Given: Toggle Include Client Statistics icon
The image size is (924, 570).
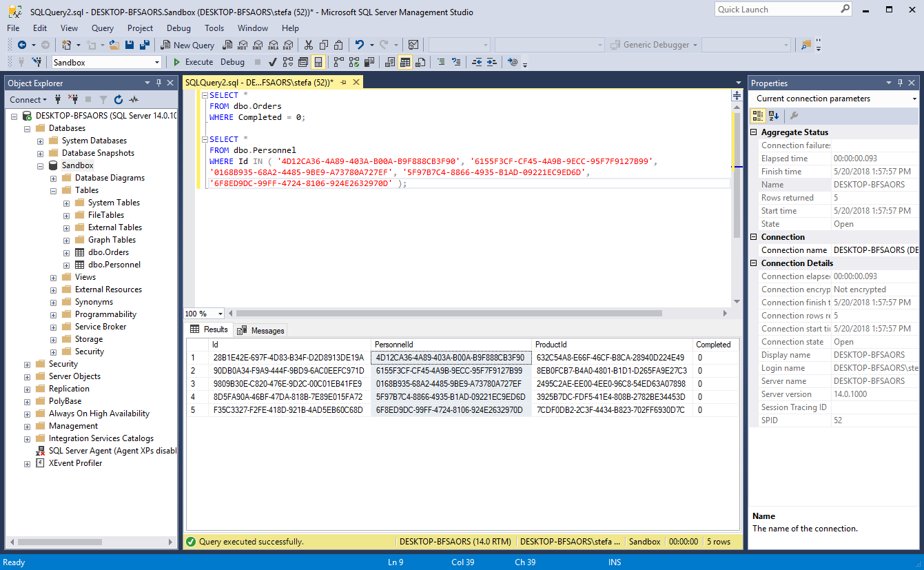Looking at the screenshot, I should [x=369, y=62].
